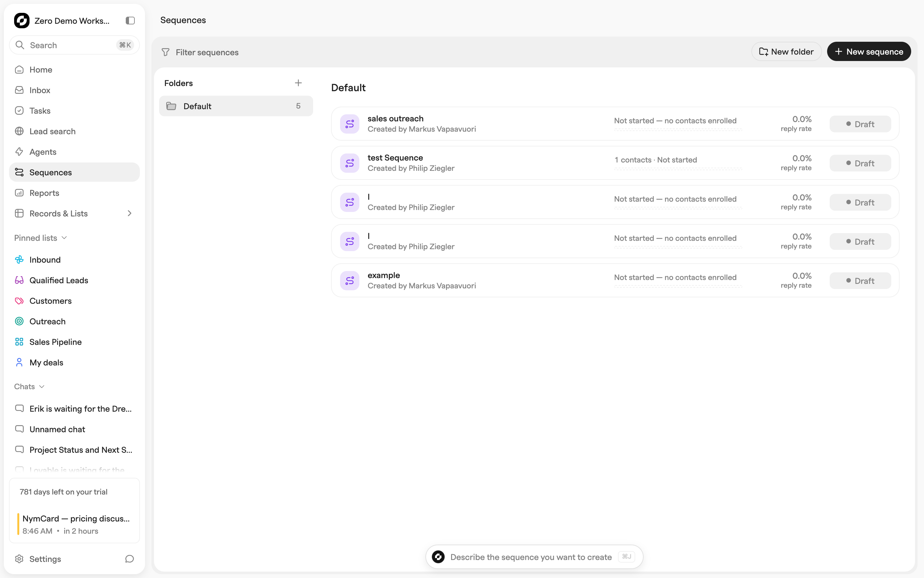Click the Filter sequences field

[x=207, y=52]
